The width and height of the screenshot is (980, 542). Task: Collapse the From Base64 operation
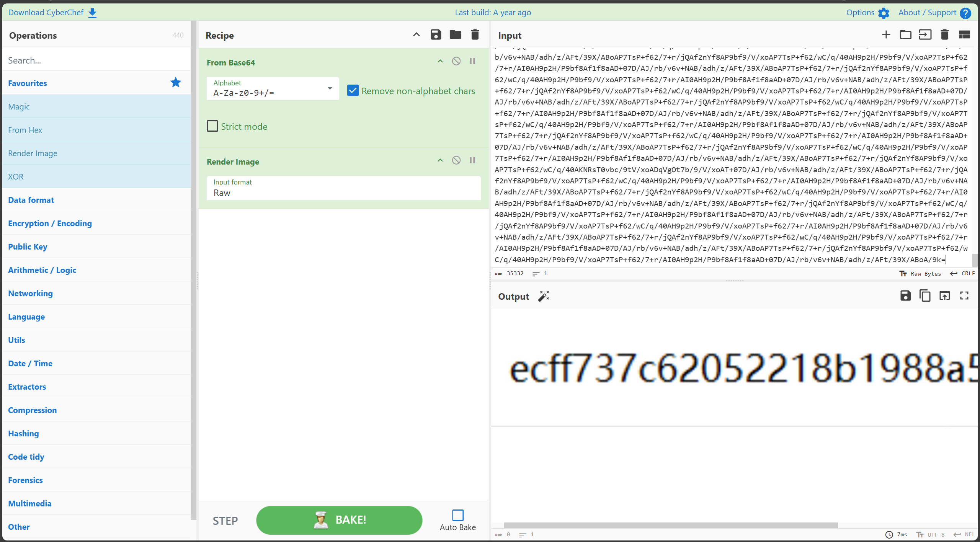click(x=440, y=61)
